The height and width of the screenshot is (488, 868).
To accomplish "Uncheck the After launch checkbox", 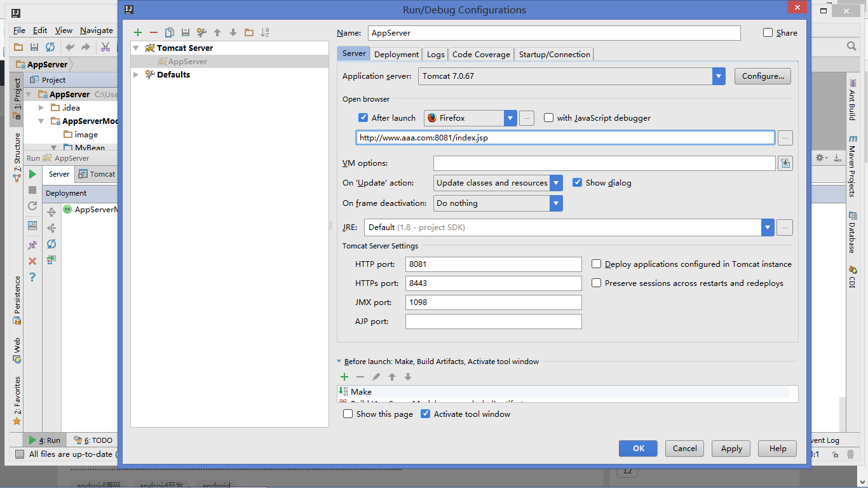I will [x=363, y=118].
